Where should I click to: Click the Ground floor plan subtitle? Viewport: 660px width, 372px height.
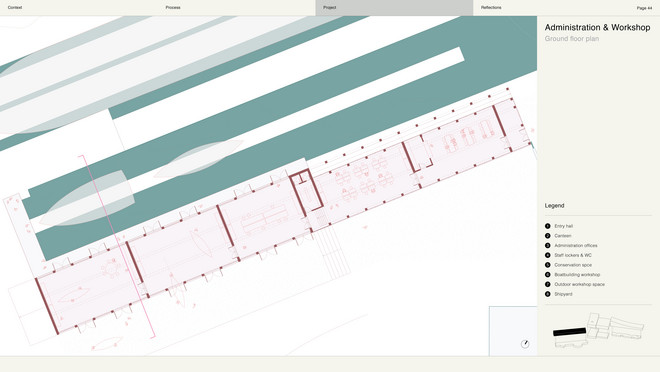[x=572, y=39]
